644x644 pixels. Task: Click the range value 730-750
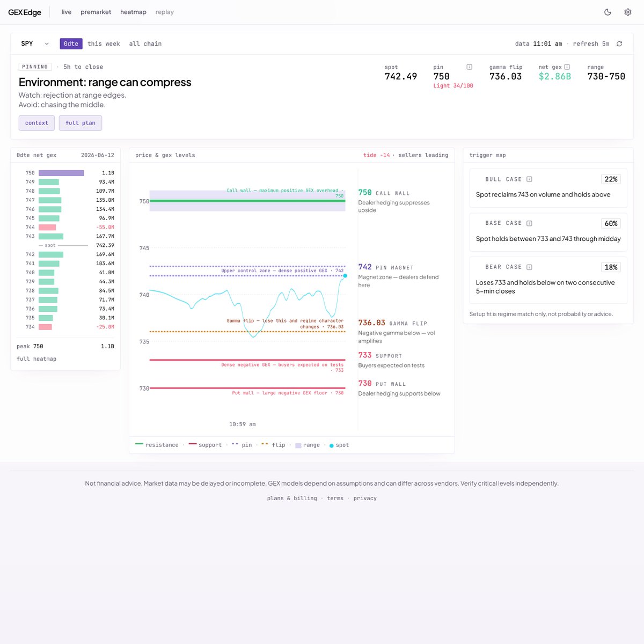[606, 76]
